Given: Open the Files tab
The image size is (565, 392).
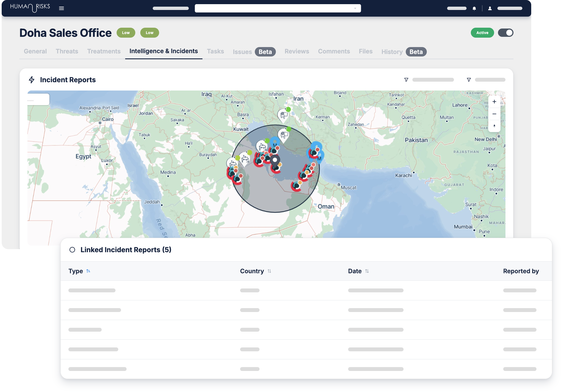Looking at the screenshot, I should (366, 51).
